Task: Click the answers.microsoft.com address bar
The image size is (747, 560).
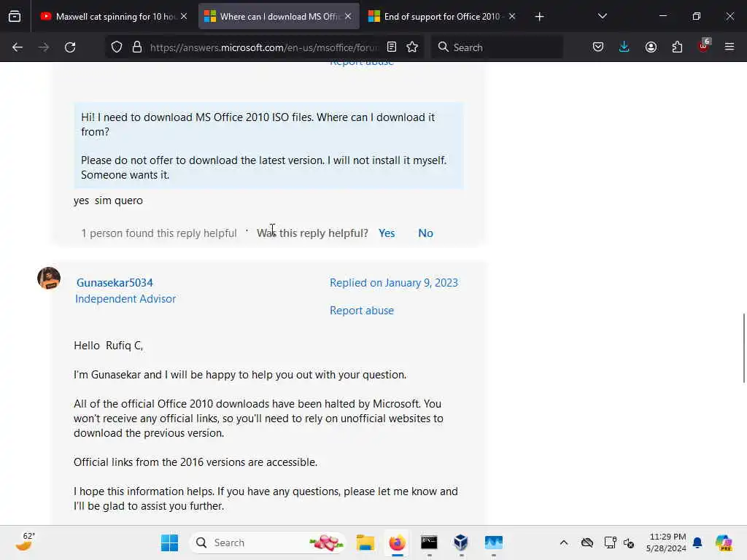Action: click(x=264, y=47)
